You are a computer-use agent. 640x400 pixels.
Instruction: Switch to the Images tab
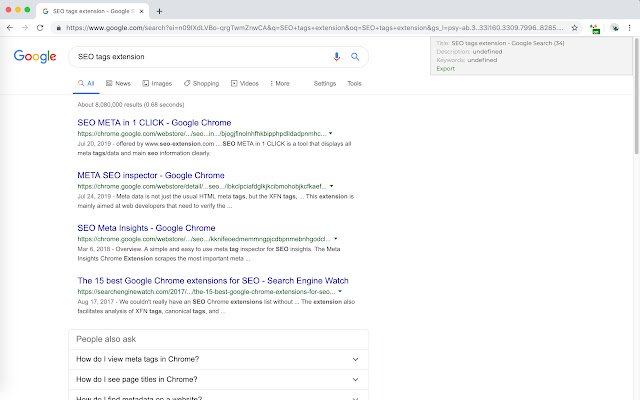tap(157, 84)
